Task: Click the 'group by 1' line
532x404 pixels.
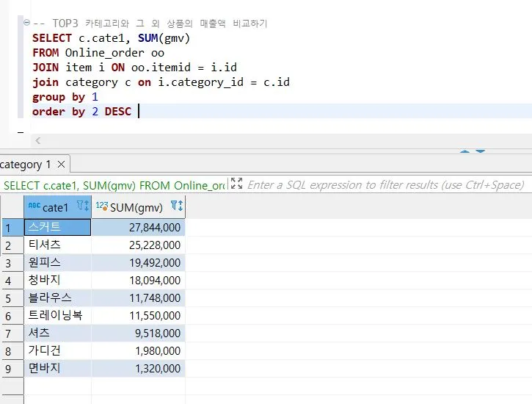Action: point(65,97)
